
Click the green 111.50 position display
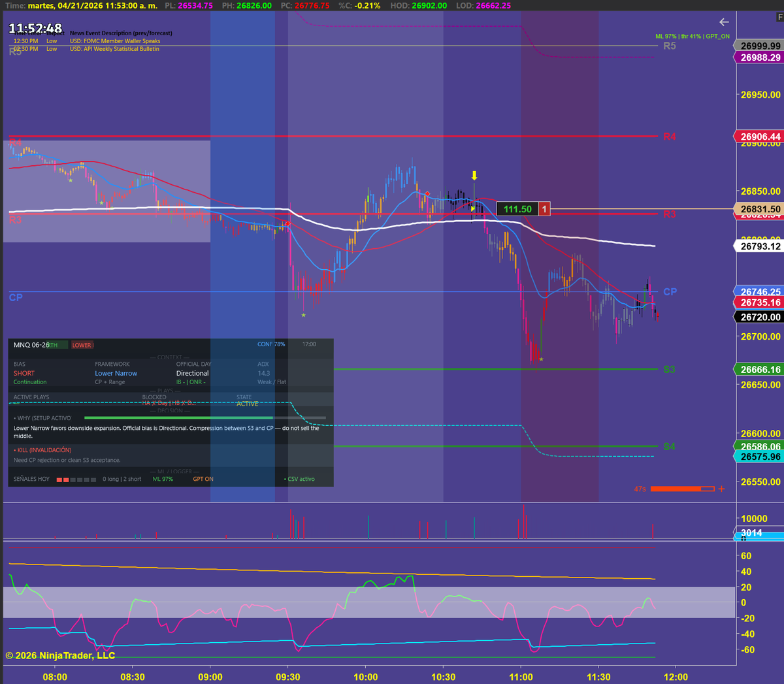click(x=518, y=209)
